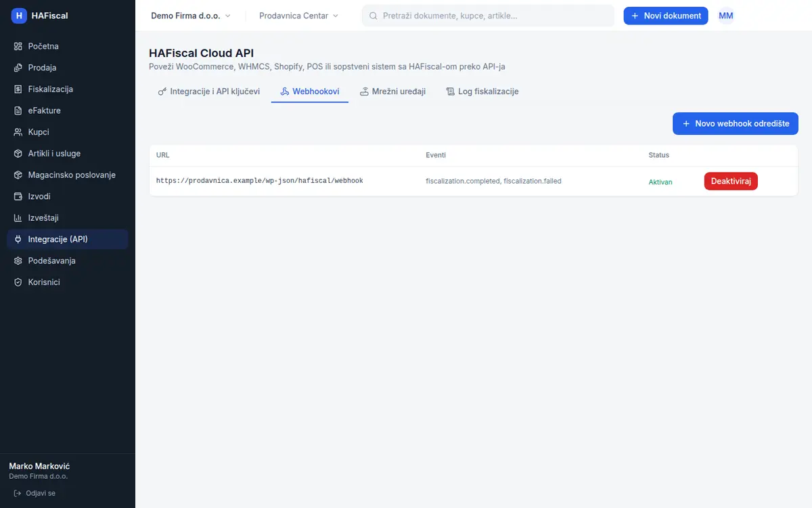This screenshot has height=508, width=812.
Task: Click the Fiskalizacija receipt icon
Action: 18,89
